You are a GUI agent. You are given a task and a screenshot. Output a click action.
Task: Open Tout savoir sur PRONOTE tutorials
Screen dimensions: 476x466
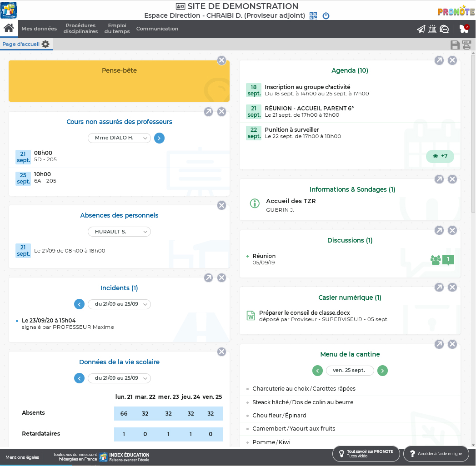366,454
